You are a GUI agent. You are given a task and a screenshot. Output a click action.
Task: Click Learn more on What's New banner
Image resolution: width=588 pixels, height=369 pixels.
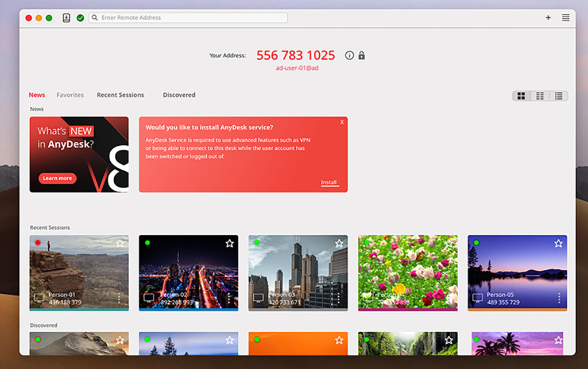point(57,178)
